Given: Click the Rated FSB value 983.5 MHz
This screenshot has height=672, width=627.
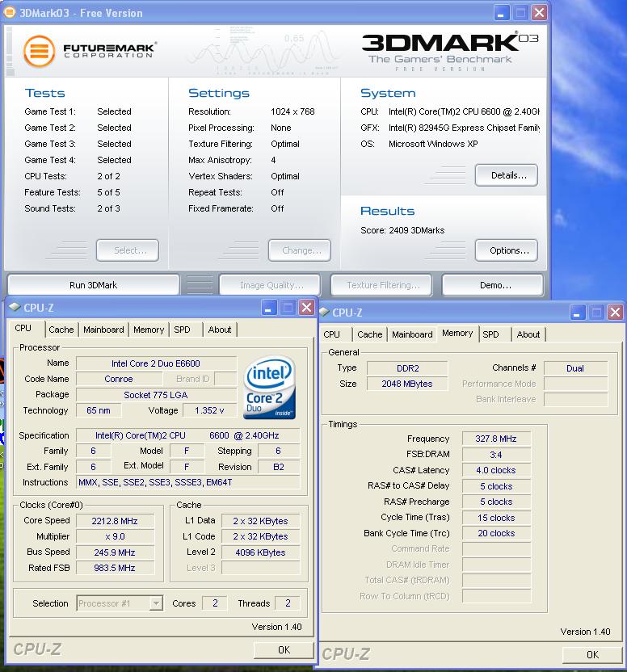Looking at the screenshot, I should coord(115,568).
